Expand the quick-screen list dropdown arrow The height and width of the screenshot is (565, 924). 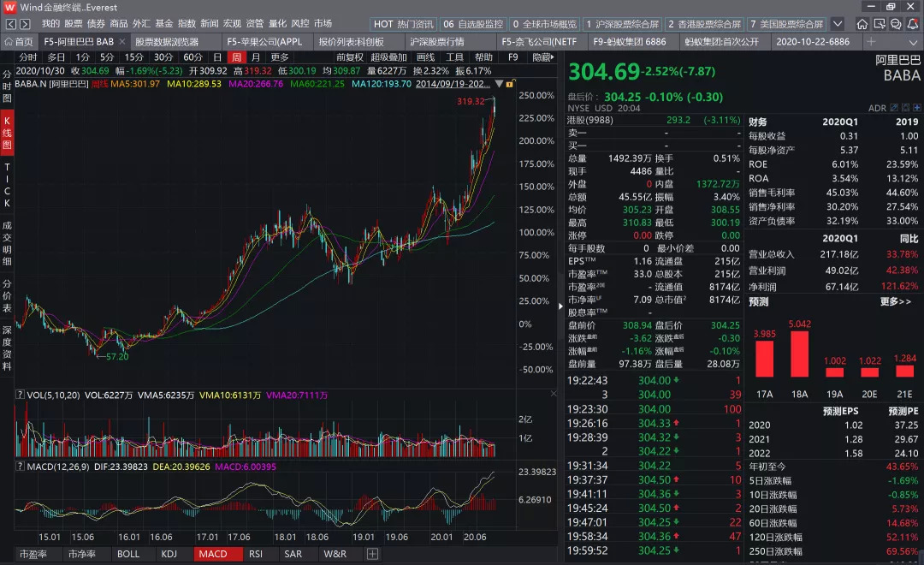pos(838,24)
